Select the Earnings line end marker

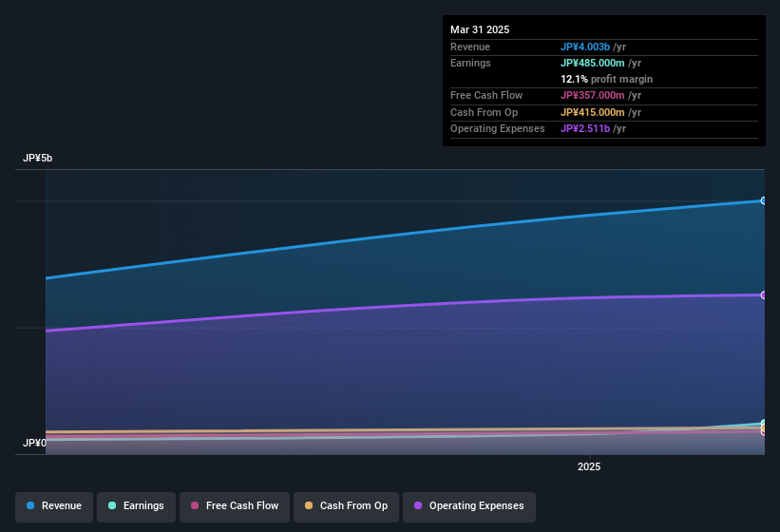(x=764, y=423)
